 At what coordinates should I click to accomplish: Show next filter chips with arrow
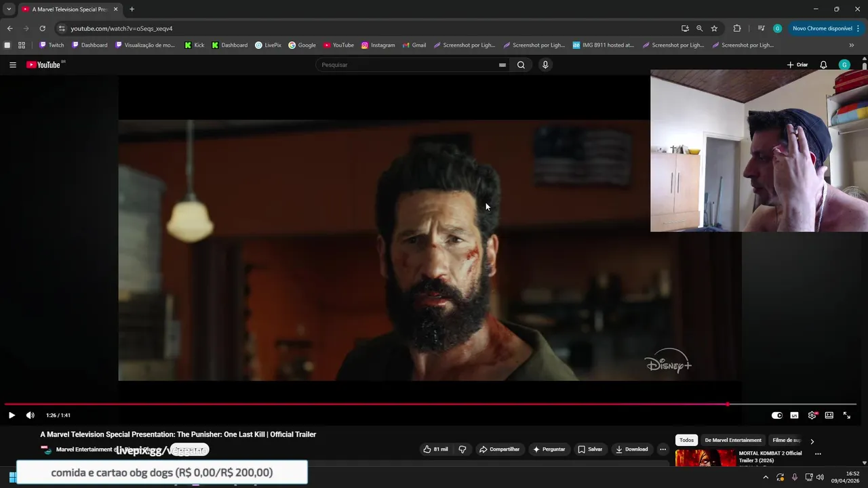[812, 441]
